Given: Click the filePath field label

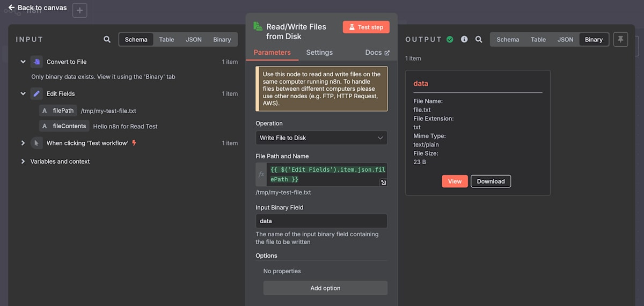Looking at the screenshot, I should (63, 111).
